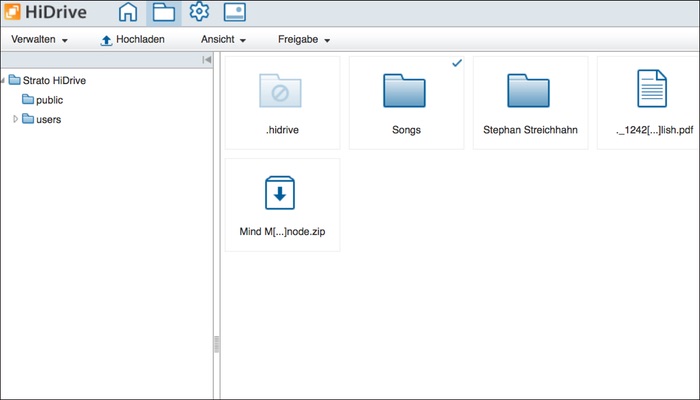
Task: Open the Freigabe dropdown menu
Action: click(x=304, y=40)
